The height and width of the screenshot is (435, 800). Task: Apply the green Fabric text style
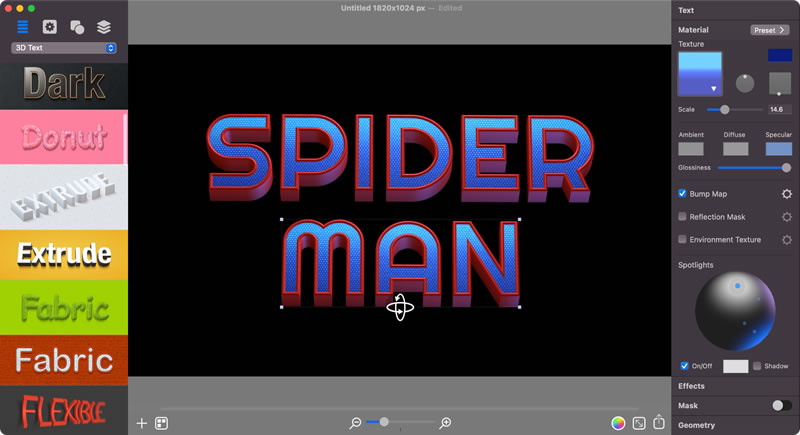pyautogui.click(x=64, y=308)
